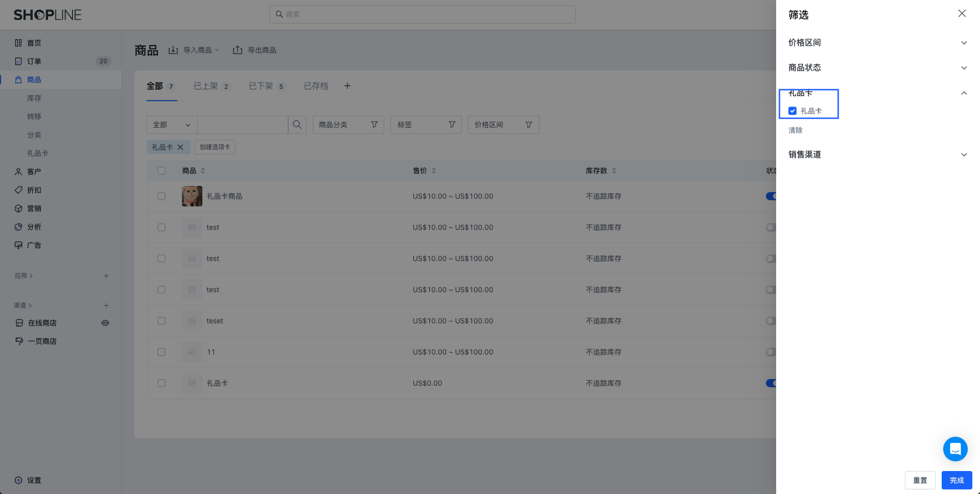The width and height of the screenshot is (980, 494).
Task: Focus the product search input
Action: pos(243,125)
